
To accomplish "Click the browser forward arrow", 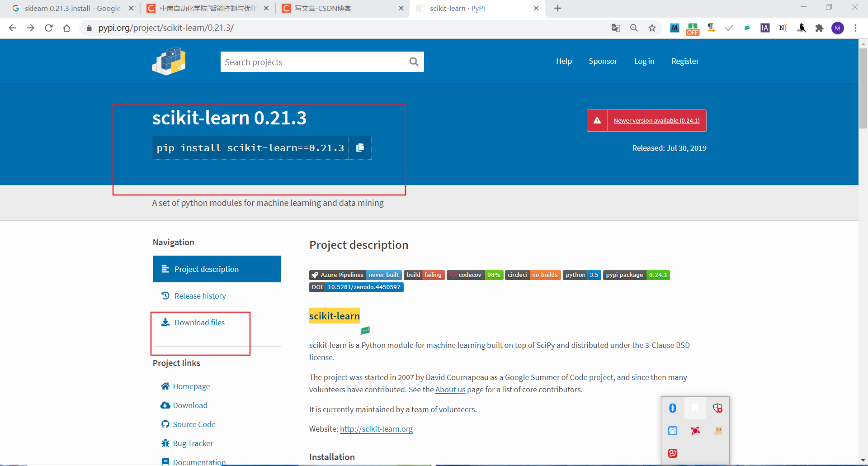I will (x=30, y=28).
